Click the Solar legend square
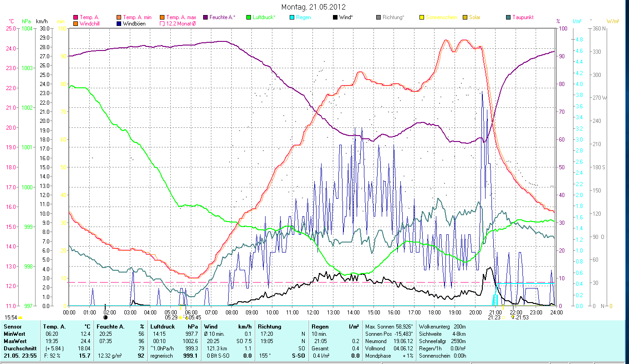The image size is (629, 364). [x=465, y=18]
